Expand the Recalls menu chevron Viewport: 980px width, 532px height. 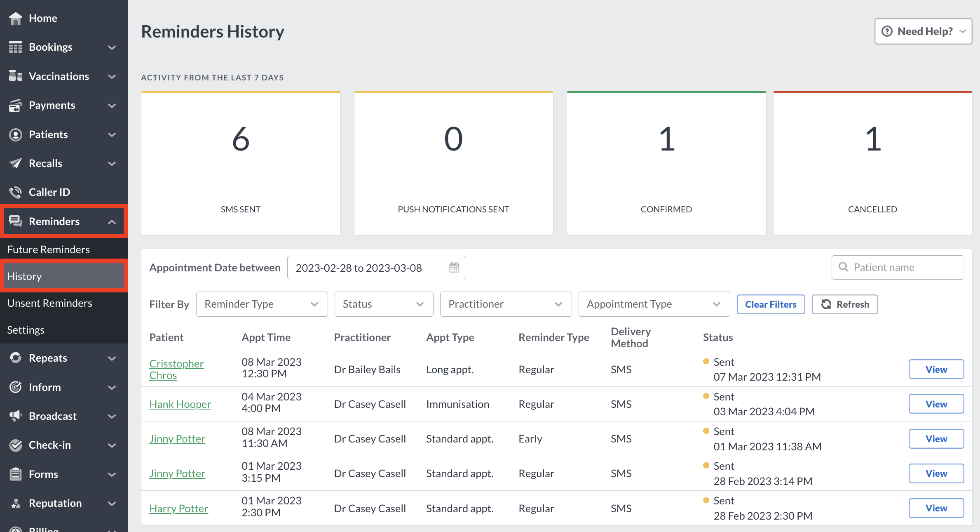112,164
